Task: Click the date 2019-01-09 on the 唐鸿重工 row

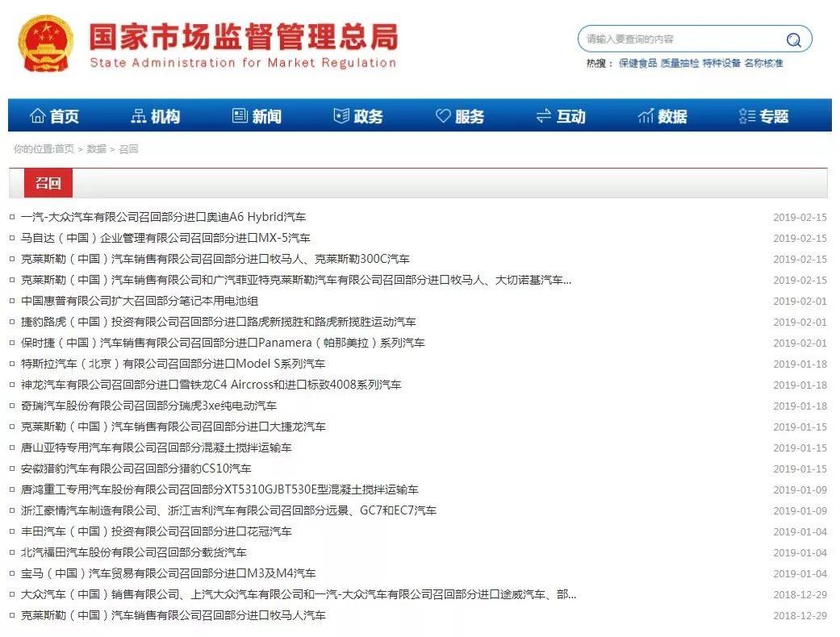Action: [800, 489]
